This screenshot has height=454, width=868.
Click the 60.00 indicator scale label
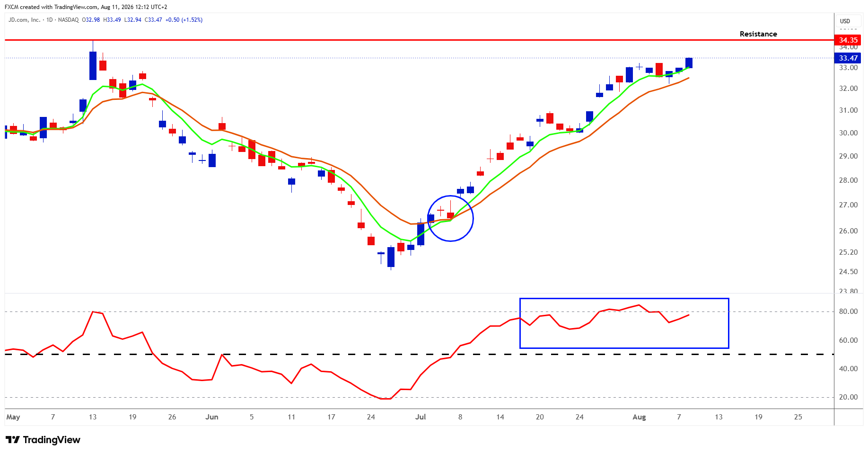coord(848,340)
